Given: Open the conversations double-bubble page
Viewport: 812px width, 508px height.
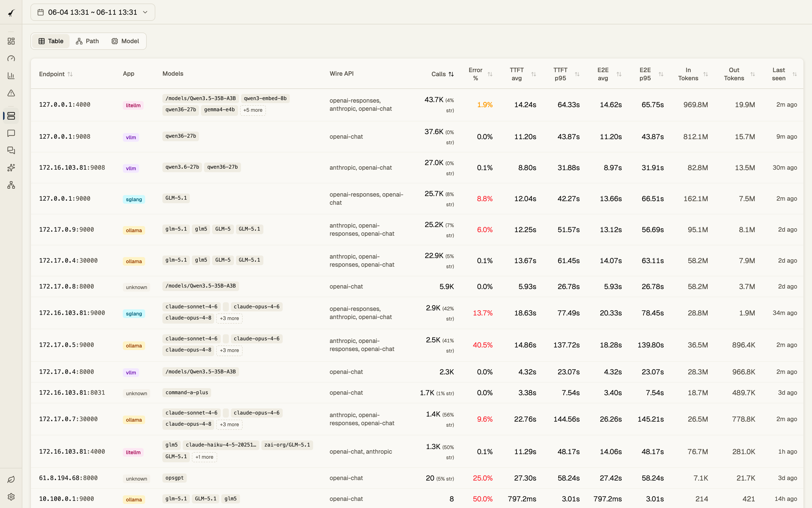Looking at the screenshot, I should click(x=11, y=151).
